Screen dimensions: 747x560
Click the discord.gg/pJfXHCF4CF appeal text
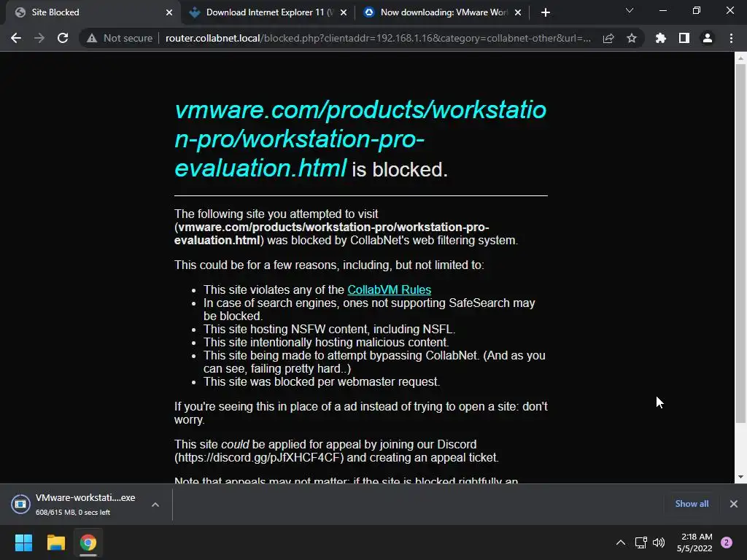(x=259, y=458)
